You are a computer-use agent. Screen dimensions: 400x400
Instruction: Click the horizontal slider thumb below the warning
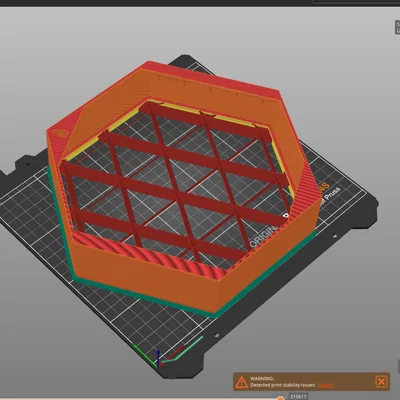click(280, 398)
